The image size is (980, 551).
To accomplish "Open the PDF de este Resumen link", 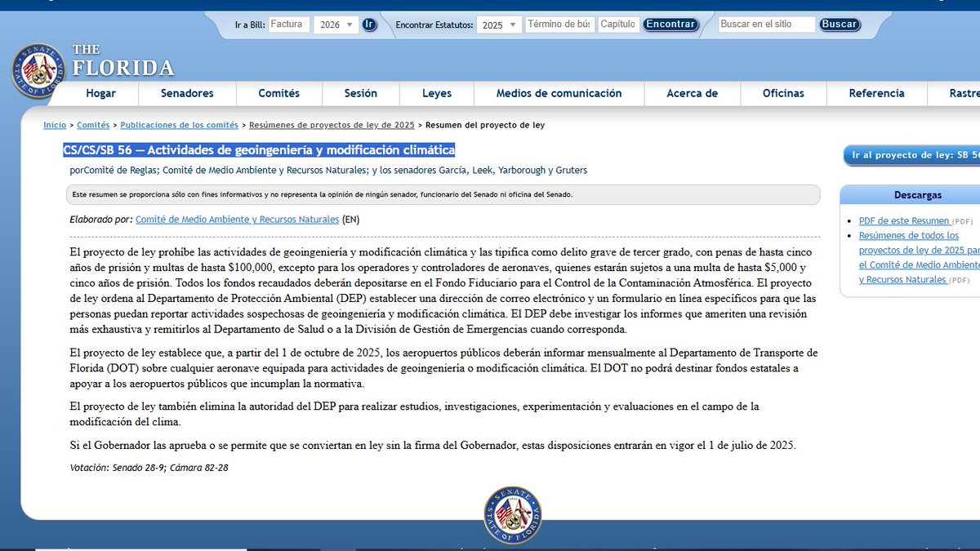I will [x=904, y=221].
